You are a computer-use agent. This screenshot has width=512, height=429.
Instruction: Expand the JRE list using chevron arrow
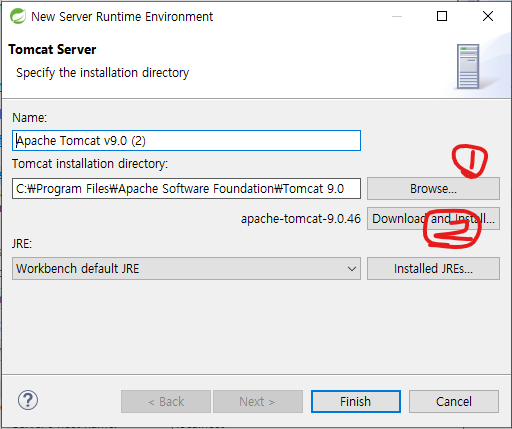[351, 269]
